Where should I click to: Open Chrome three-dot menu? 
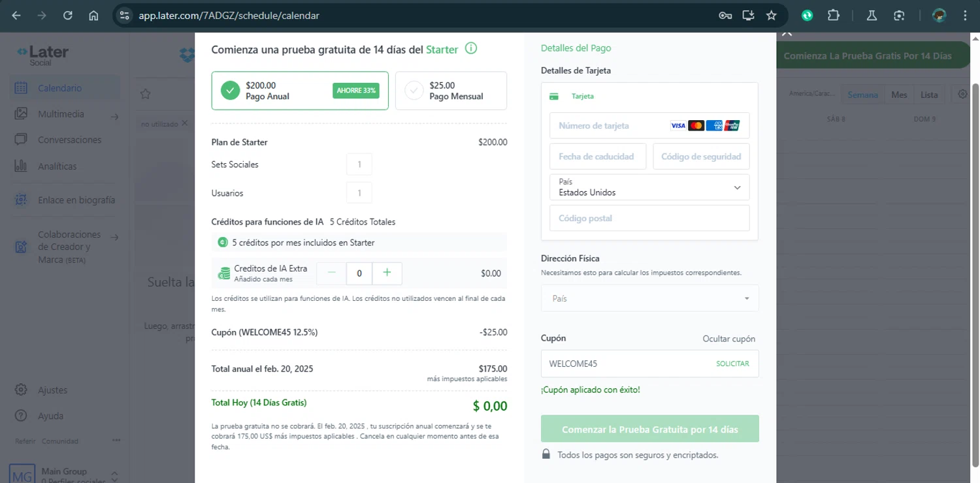point(965,15)
